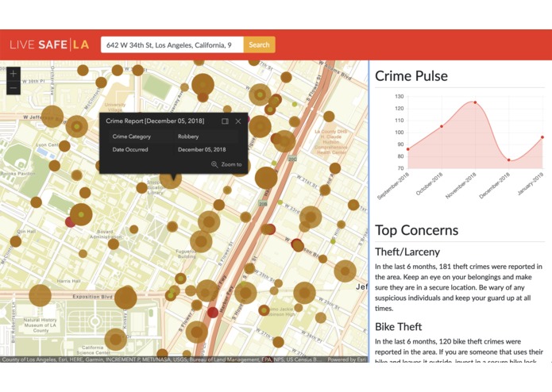
Task: Click the Date Occurred label in popup
Action: tap(130, 149)
